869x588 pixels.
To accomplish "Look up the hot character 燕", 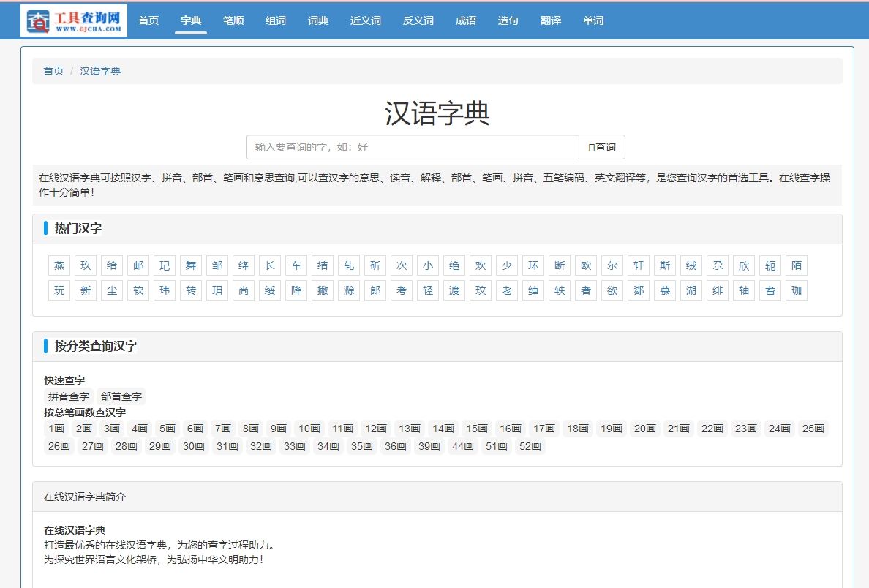I will pos(59,265).
